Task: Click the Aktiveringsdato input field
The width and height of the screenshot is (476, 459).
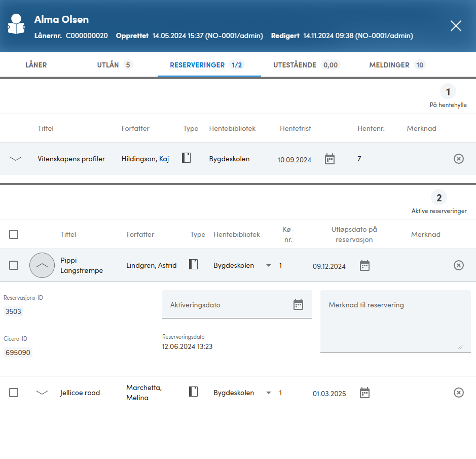Action: (237, 304)
